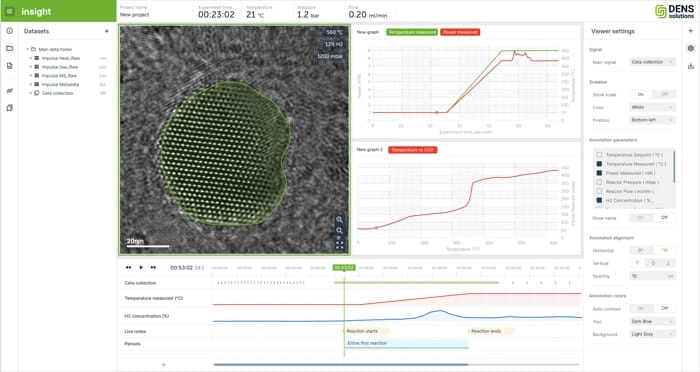Toggle fullscreen for the image viewer
This screenshot has width=700, height=372.
tap(340, 245)
